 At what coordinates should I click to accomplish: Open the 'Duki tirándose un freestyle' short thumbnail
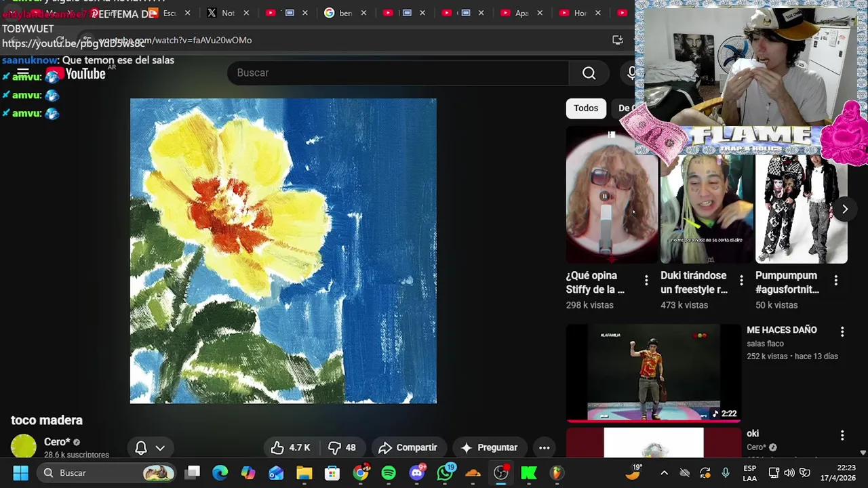(x=707, y=209)
